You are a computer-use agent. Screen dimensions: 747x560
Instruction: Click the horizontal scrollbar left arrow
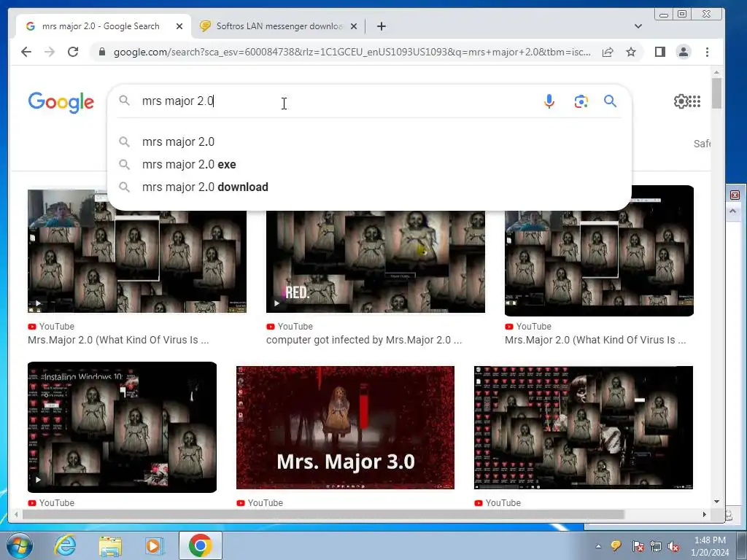click(x=17, y=514)
